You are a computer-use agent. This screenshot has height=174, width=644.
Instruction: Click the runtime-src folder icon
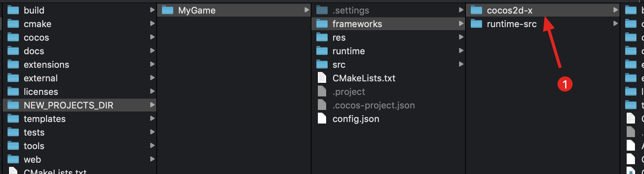tap(476, 24)
